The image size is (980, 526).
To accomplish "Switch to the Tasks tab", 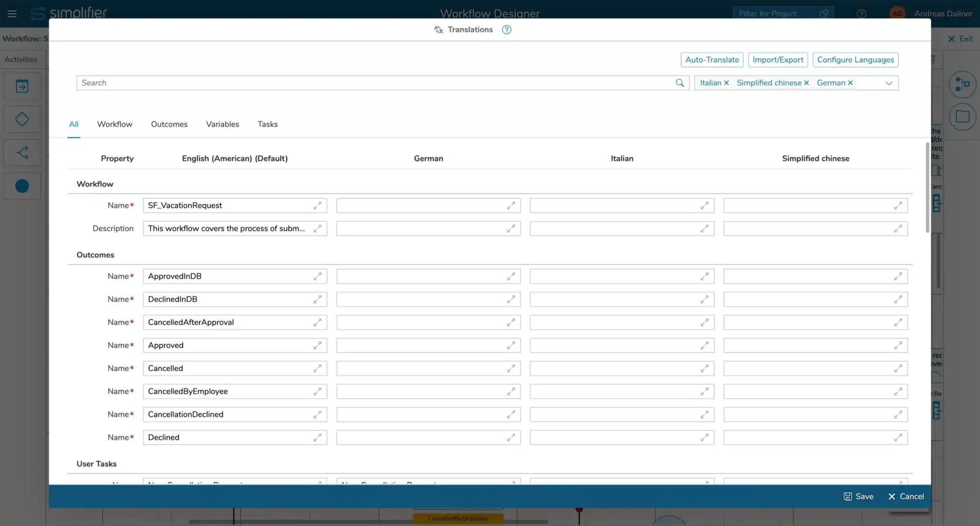I will (x=267, y=124).
